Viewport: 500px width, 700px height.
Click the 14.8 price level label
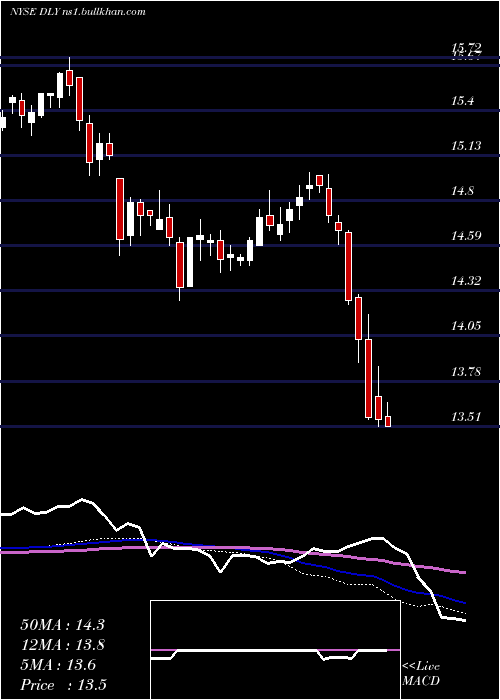462,192
